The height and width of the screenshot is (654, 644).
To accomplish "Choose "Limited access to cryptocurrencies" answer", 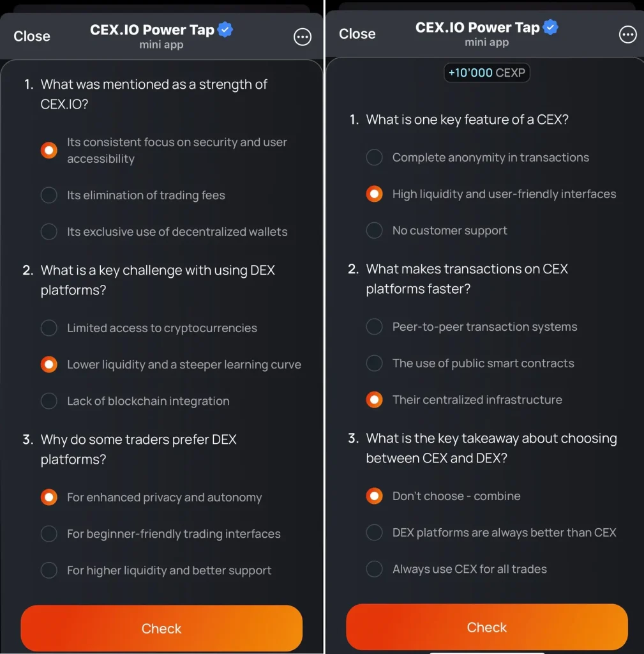I will click(x=49, y=328).
